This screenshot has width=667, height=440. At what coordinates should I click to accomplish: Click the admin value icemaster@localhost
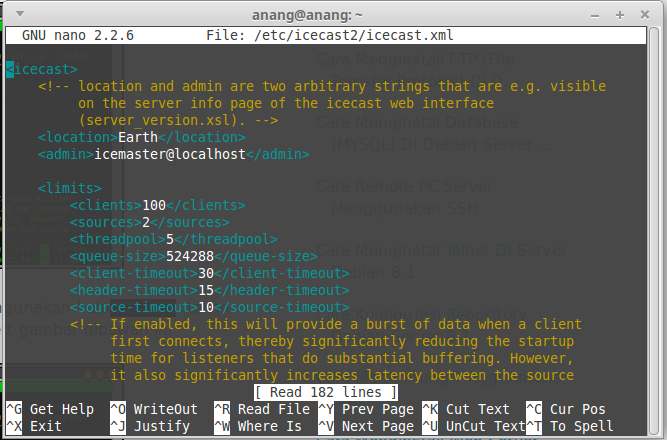(170, 154)
